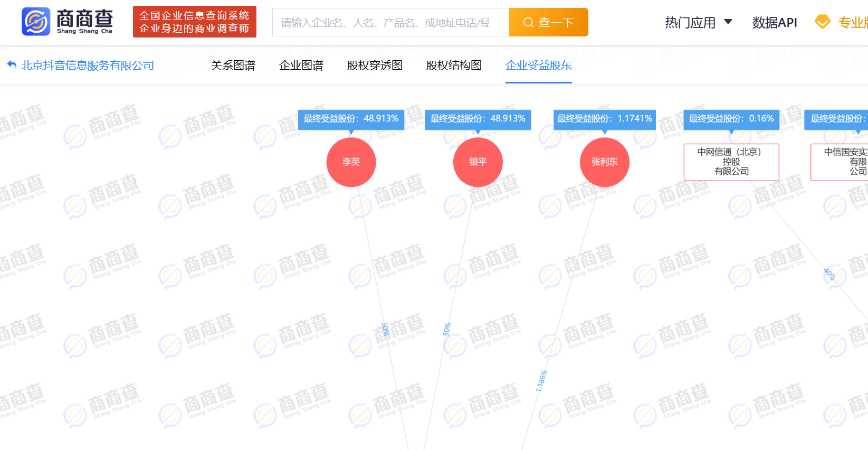
Task: Open the 股权穿透图 tab
Action: point(375,65)
